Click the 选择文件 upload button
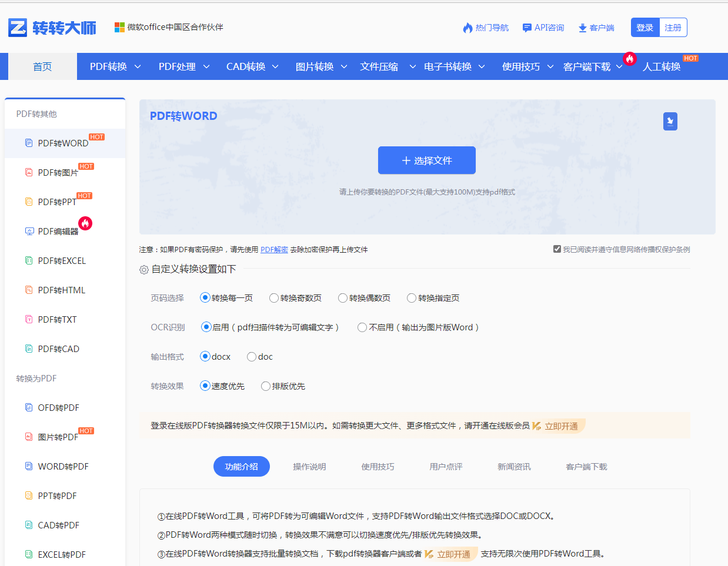The image size is (728, 566). (x=426, y=160)
